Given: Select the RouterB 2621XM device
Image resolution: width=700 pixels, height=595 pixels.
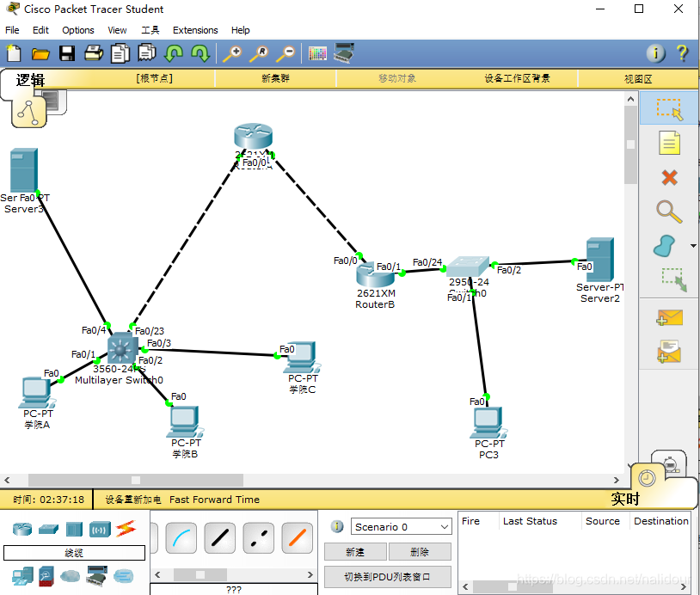Looking at the screenshot, I should click(x=376, y=274).
